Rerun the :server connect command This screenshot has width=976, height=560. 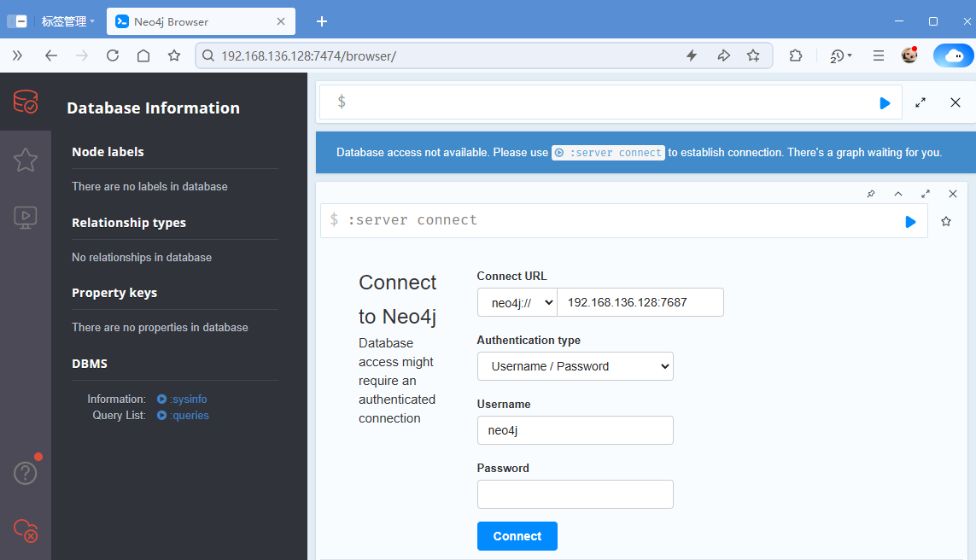click(910, 222)
